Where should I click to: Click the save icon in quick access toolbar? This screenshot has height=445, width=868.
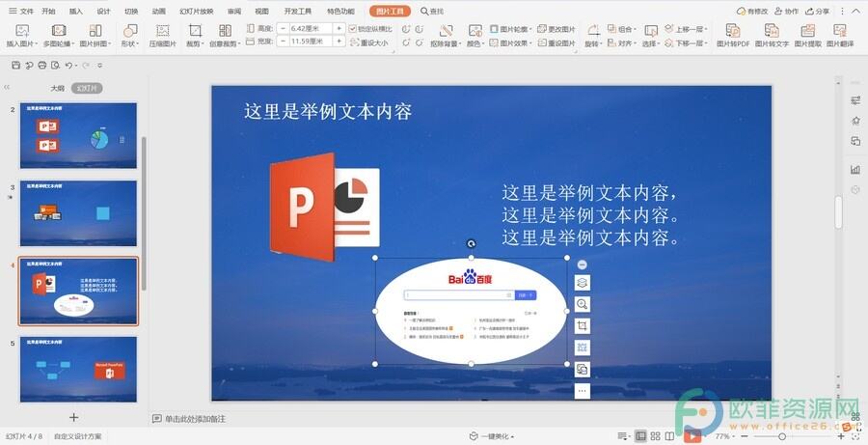(15, 66)
